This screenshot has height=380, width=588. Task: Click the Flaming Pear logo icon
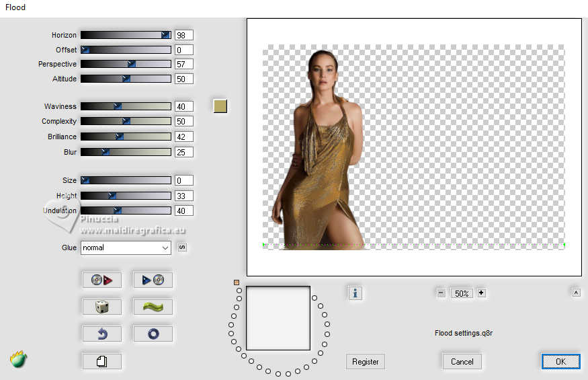[x=18, y=359]
